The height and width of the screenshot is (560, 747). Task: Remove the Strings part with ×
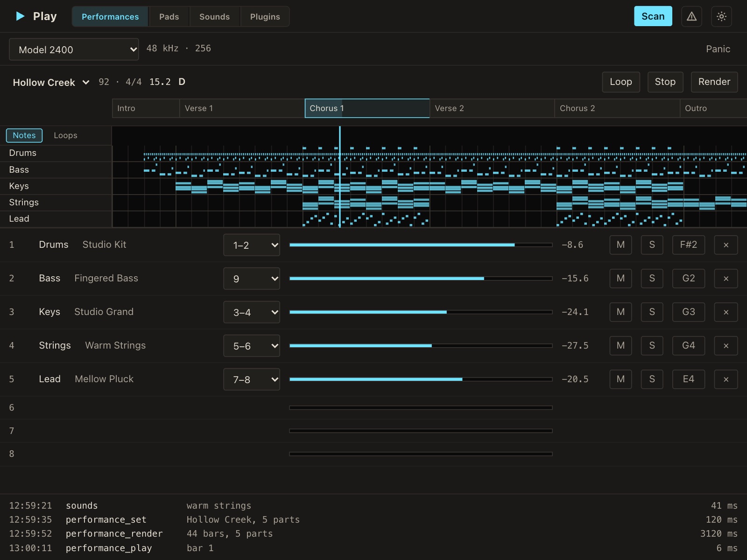[726, 346]
